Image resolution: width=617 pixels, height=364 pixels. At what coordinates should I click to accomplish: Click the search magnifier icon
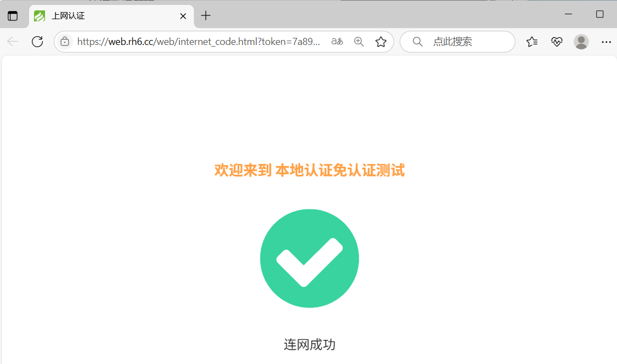pos(418,41)
